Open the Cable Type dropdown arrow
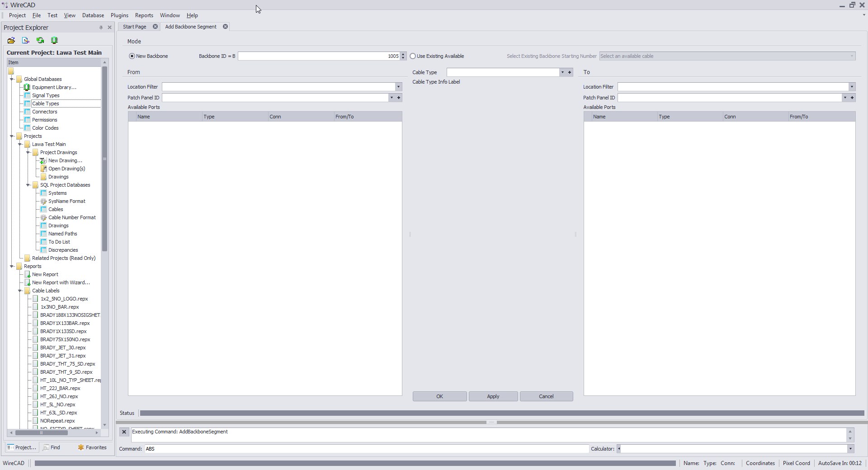 tap(562, 72)
